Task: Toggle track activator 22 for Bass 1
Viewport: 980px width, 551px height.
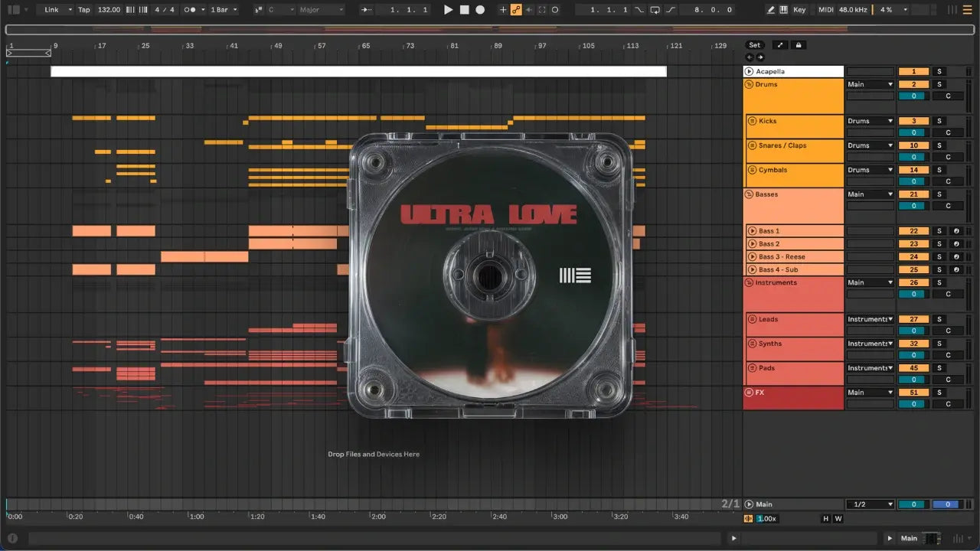Action: [913, 231]
